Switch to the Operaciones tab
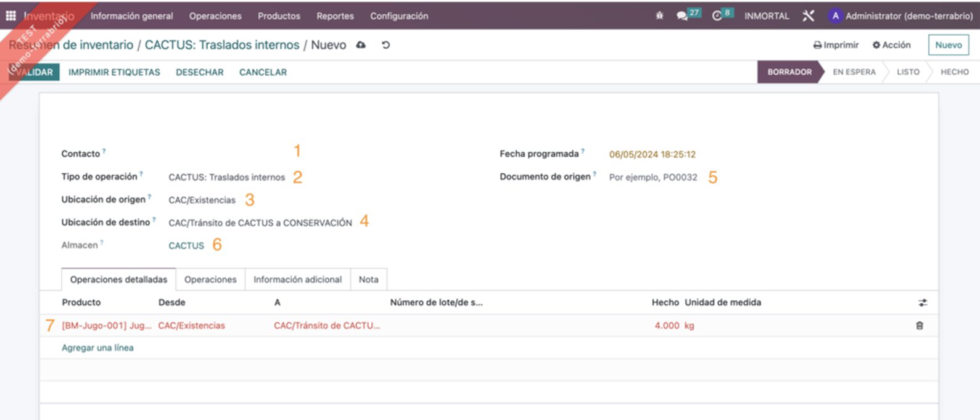The image size is (980, 420). click(x=210, y=279)
